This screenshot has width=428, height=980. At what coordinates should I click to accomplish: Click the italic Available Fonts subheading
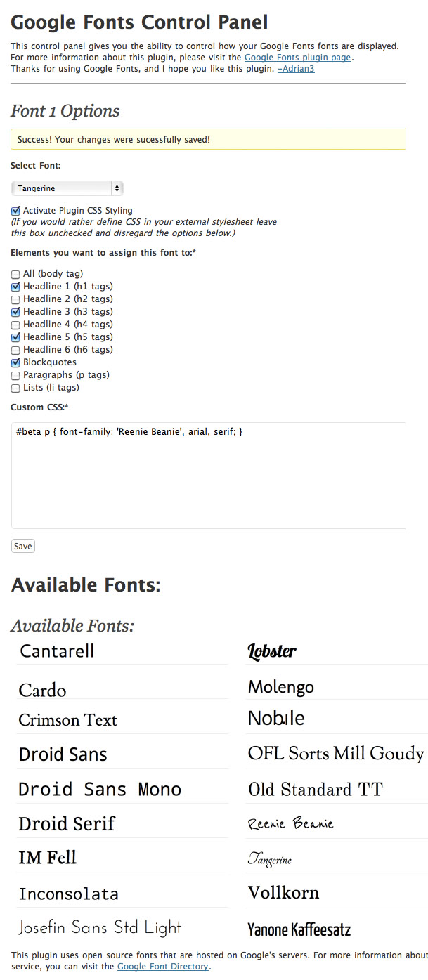click(72, 625)
